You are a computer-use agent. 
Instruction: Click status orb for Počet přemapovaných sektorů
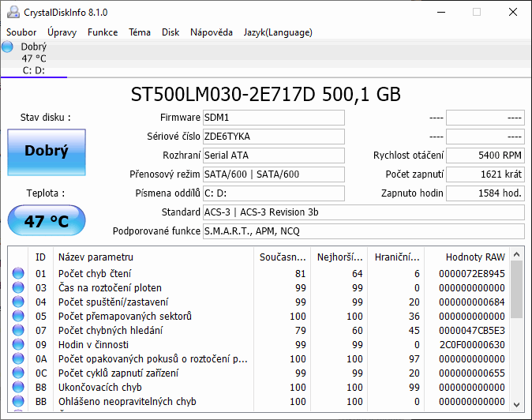click(18, 317)
